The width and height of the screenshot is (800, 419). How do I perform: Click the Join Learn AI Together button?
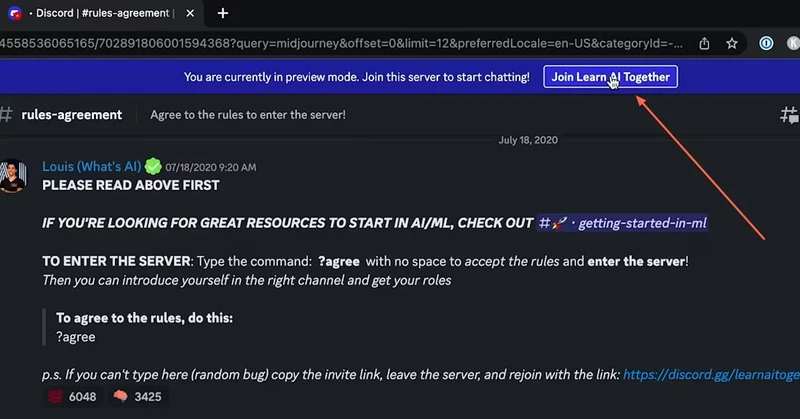[x=610, y=77]
